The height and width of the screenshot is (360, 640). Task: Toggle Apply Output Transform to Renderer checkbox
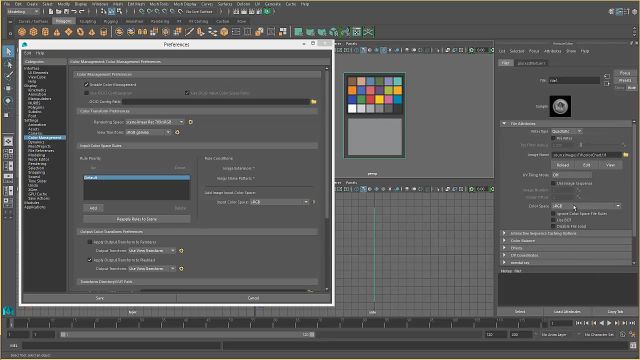[x=90, y=242]
